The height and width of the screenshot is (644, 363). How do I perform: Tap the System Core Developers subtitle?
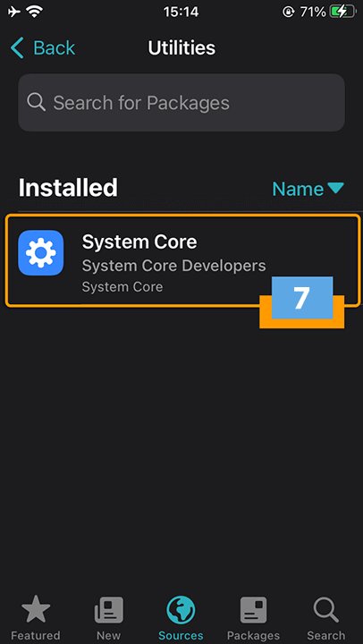pos(173,266)
